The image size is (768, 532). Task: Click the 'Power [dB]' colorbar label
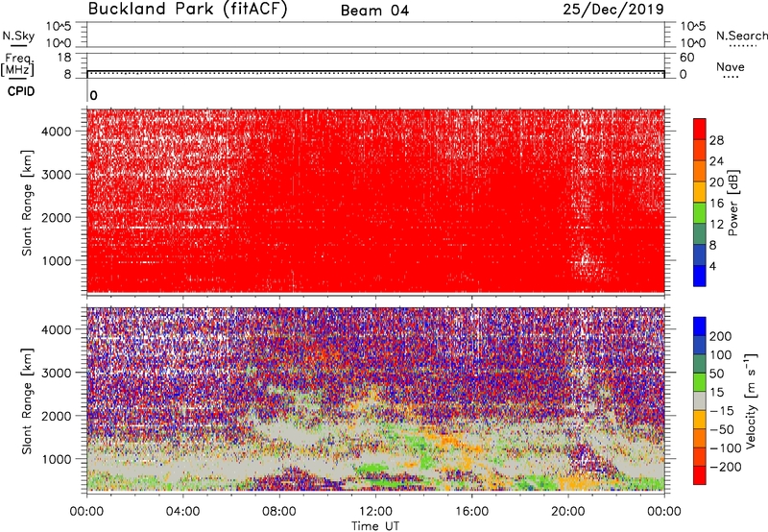point(732,203)
